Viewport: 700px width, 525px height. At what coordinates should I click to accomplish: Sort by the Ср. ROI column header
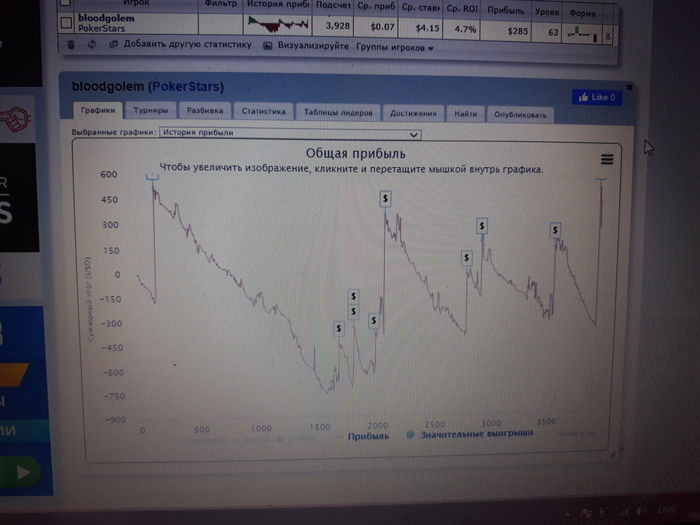(x=462, y=8)
